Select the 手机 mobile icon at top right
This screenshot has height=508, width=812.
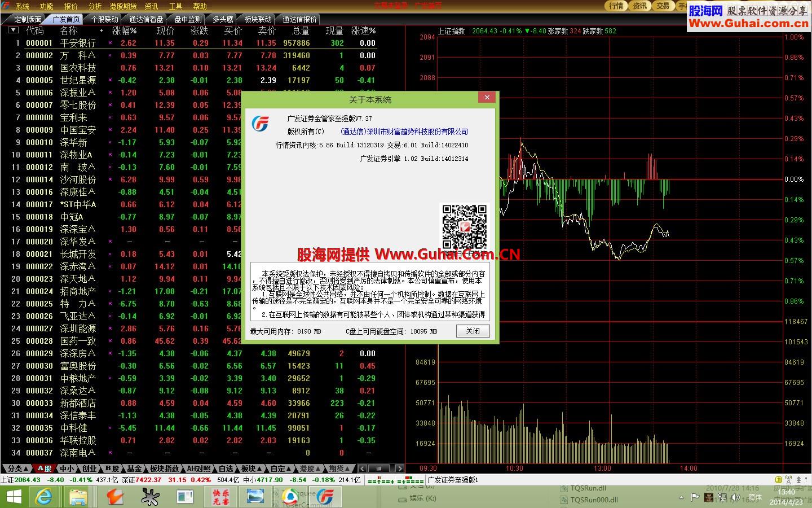point(684,6)
